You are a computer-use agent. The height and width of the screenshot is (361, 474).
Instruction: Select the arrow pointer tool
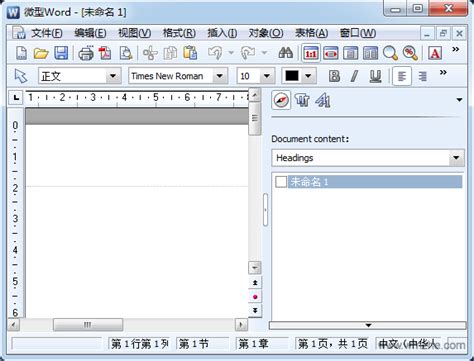click(21, 76)
